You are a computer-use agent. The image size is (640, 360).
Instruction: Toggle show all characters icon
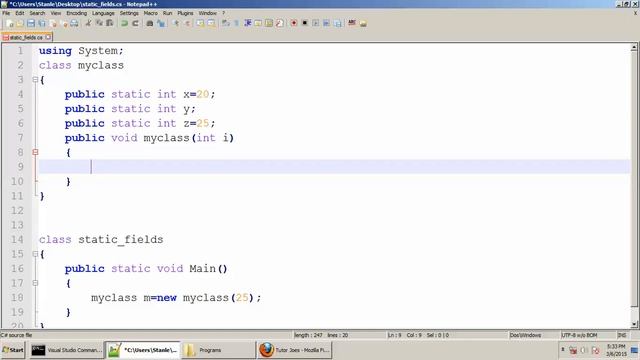click(x=236, y=23)
